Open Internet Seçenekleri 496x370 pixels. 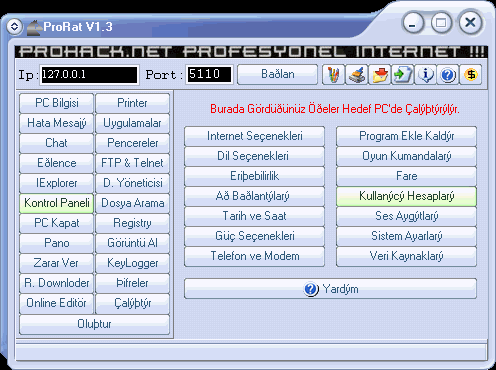(x=254, y=136)
